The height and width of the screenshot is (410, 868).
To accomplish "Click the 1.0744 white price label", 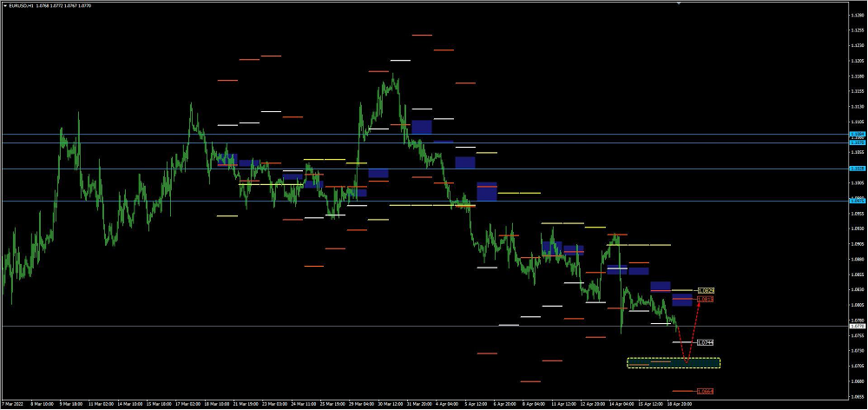I will click(705, 342).
